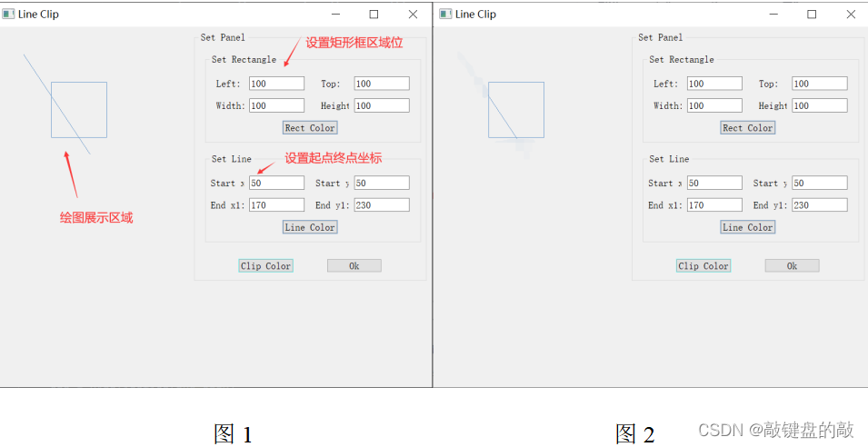
Task: Click the Top field in the right Line Clip window
Action: point(820,84)
